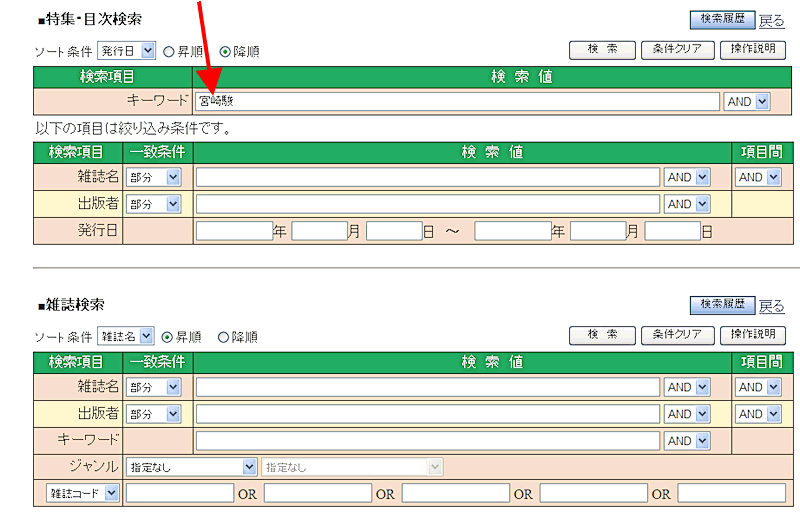800x519 pixels.
Task: Click 戻る link in 特集・目次検索 section
Action: click(771, 20)
